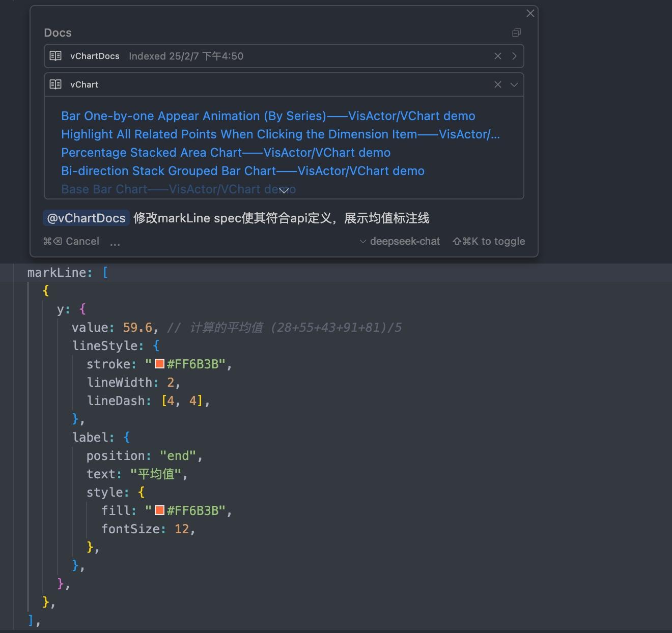This screenshot has width=672, height=633.
Task: Open the deepseek-chat model dropdown
Action: point(400,241)
